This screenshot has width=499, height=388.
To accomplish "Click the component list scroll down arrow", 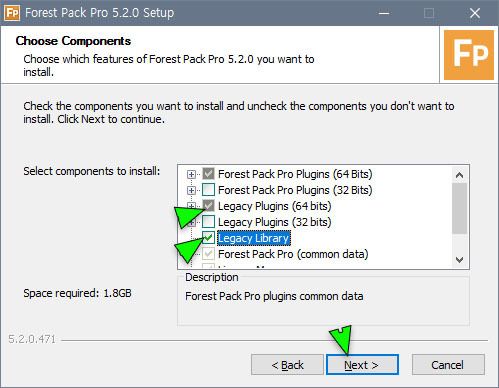I will tap(460, 259).
